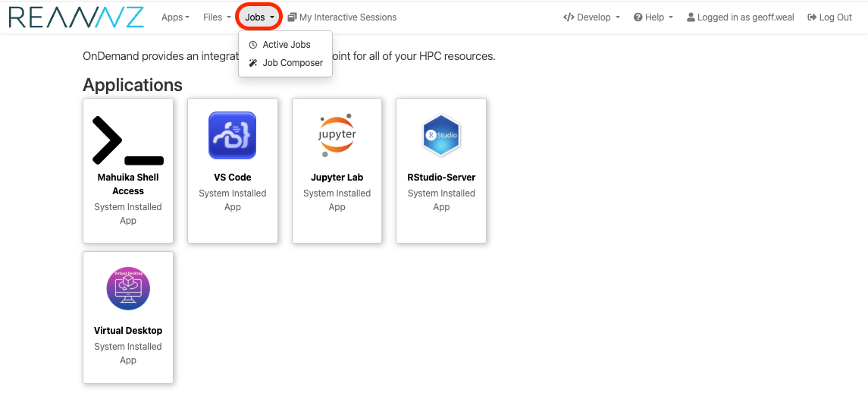The width and height of the screenshot is (868, 393).
Task: Click the user icon beside geoff.weal
Action: point(691,17)
